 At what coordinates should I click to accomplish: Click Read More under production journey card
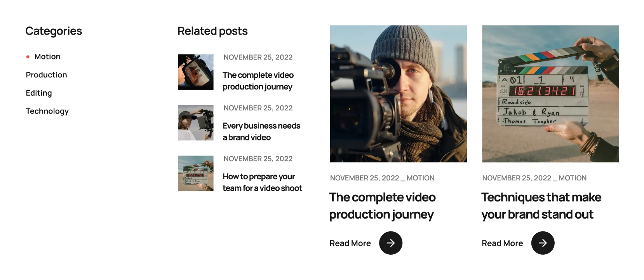click(x=350, y=243)
